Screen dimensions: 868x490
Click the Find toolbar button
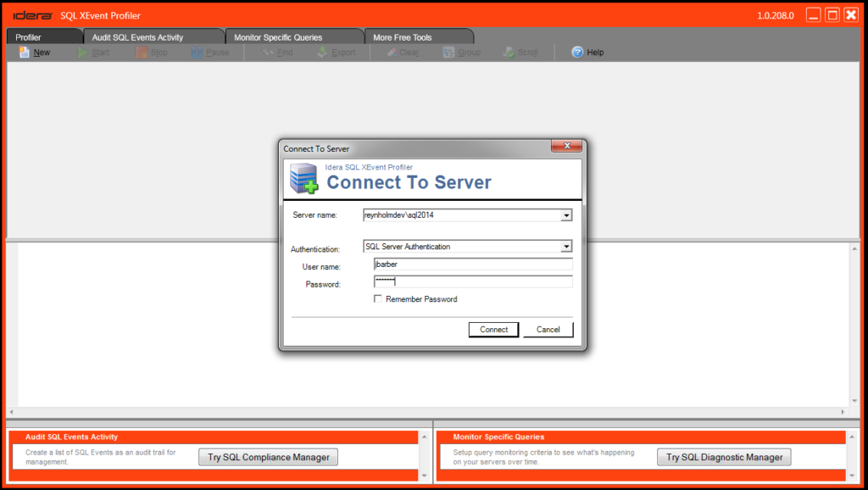[277, 52]
